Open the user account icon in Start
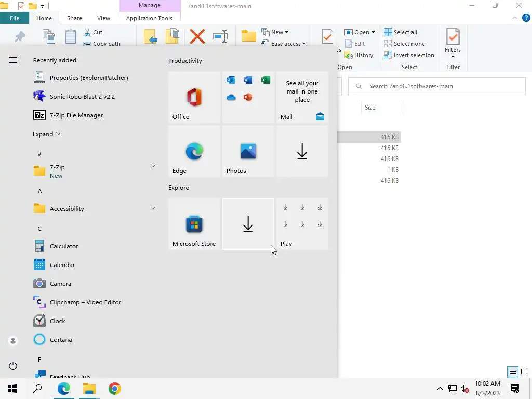 [x=13, y=340]
